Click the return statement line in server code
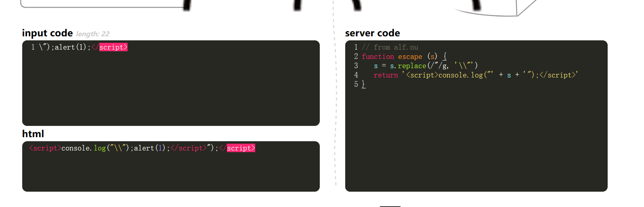This screenshot has height=207, width=644. pyautogui.click(x=476, y=75)
